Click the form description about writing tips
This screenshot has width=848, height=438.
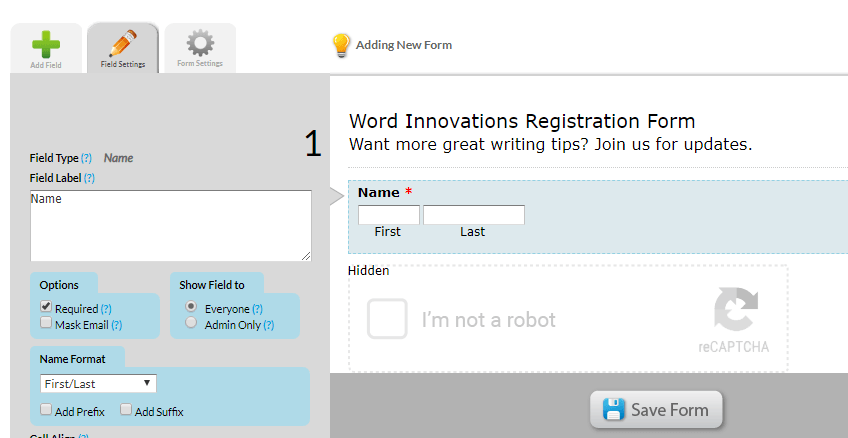click(x=551, y=144)
